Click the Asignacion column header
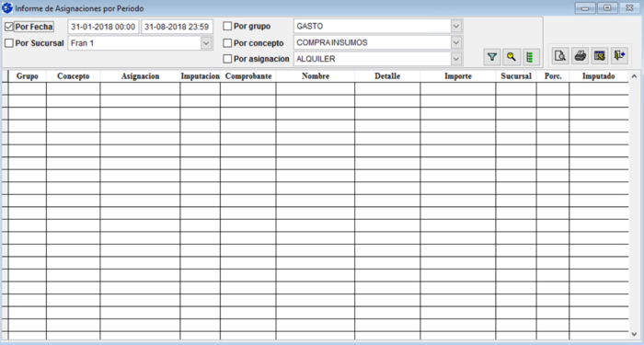Viewport: 644px width, 345px height. point(140,76)
